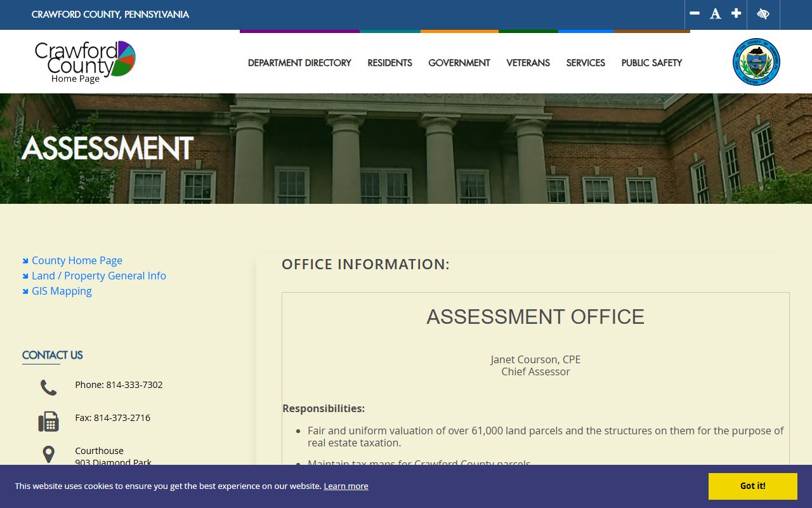Open the Residents menu
This screenshot has height=508, width=812.
pyautogui.click(x=390, y=63)
